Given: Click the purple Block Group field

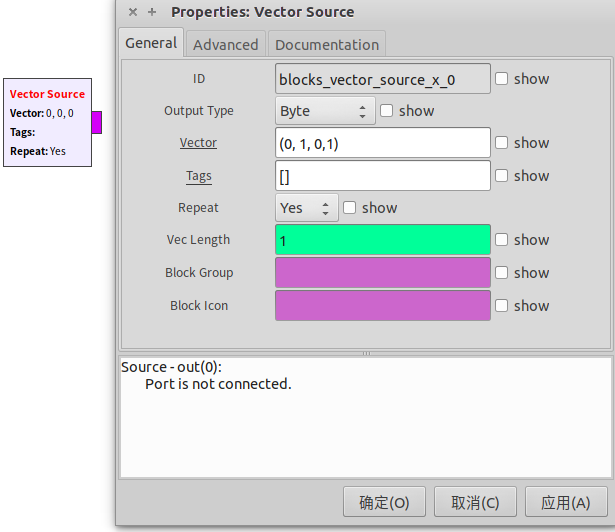Looking at the screenshot, I should [x=382, y=273].
